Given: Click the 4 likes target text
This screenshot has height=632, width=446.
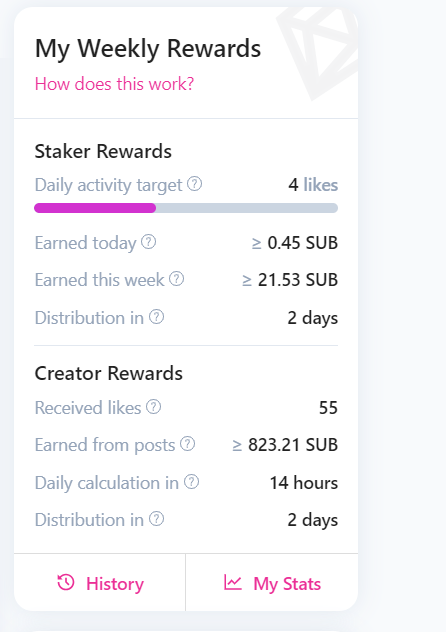Looking at the screenshot, I should click(x=313, y=185).
